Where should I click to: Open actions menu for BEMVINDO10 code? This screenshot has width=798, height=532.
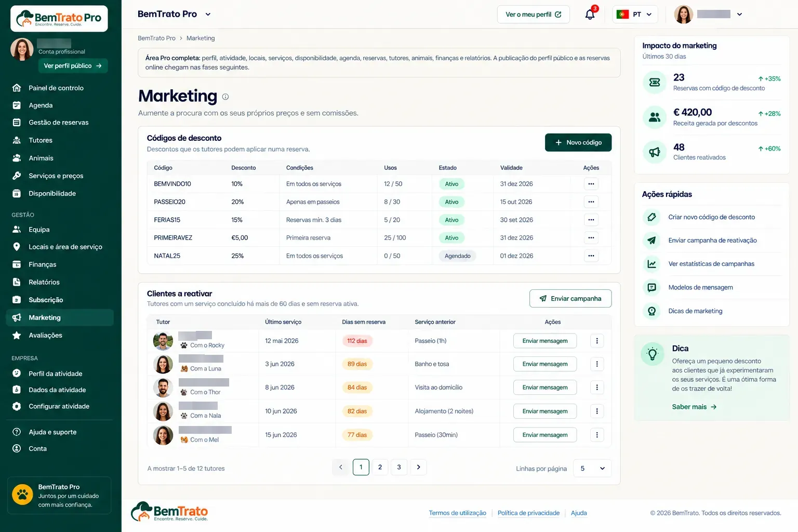pyautogui.click(x=591, y=184)
